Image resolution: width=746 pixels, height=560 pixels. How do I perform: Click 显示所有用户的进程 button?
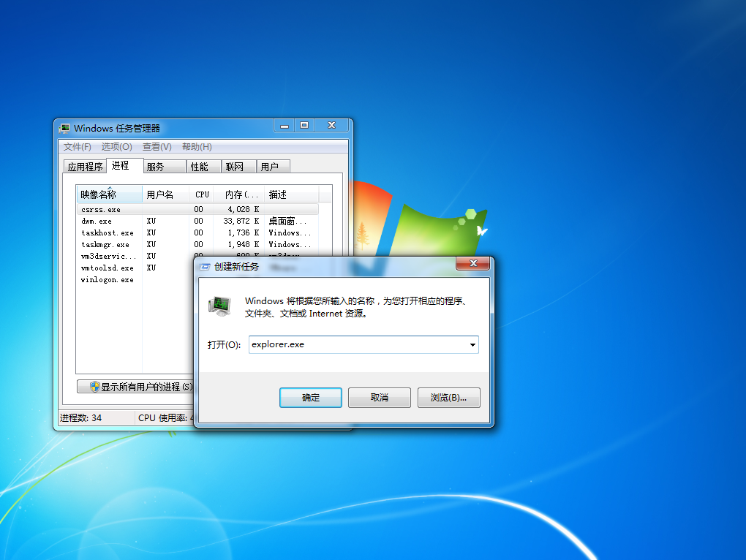135,387
